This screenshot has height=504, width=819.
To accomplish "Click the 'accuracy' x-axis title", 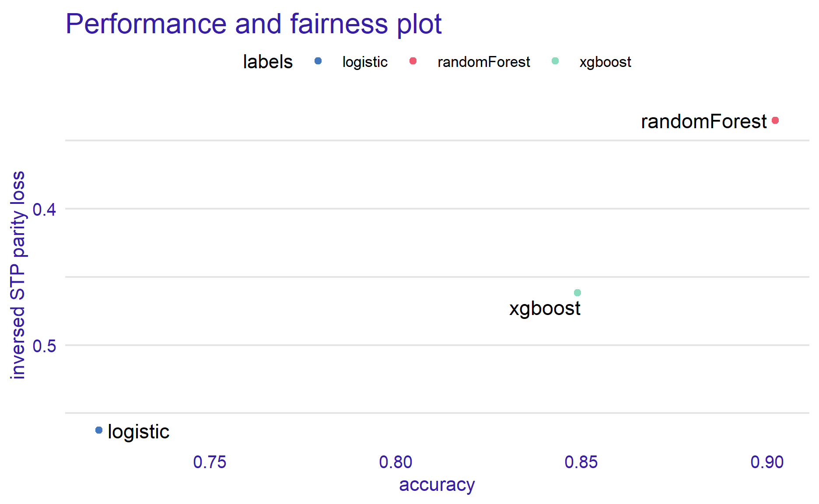I will pyautogui.click(x=437, y=485).
